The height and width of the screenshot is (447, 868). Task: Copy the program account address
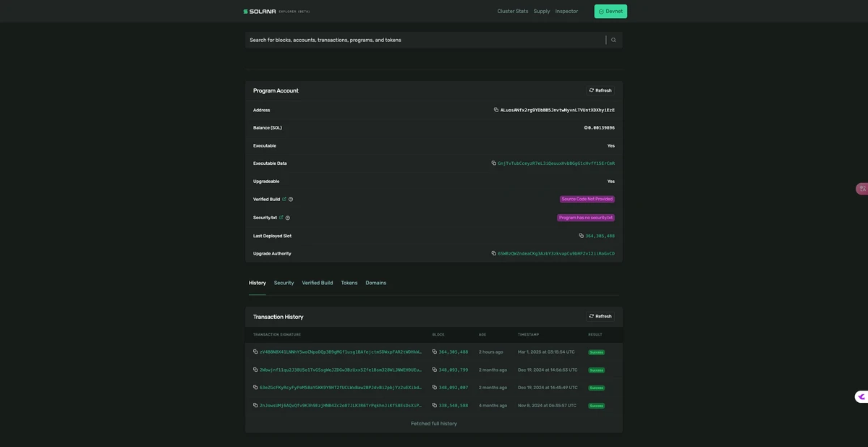496,110
